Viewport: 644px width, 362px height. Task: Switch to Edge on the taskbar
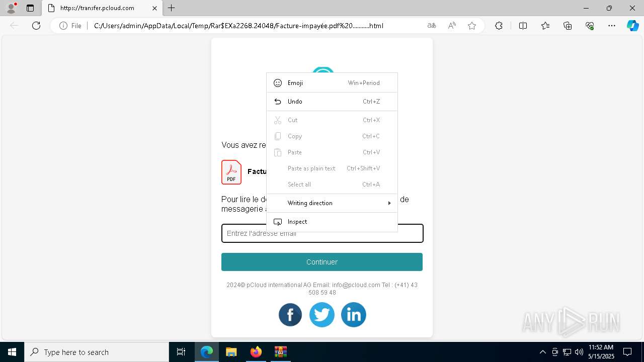pyautogui.click(x=207, y=352)
